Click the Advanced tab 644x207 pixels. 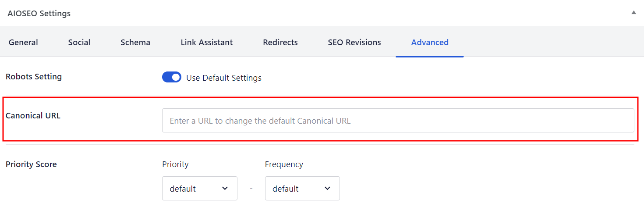click(x=430, y=43)
